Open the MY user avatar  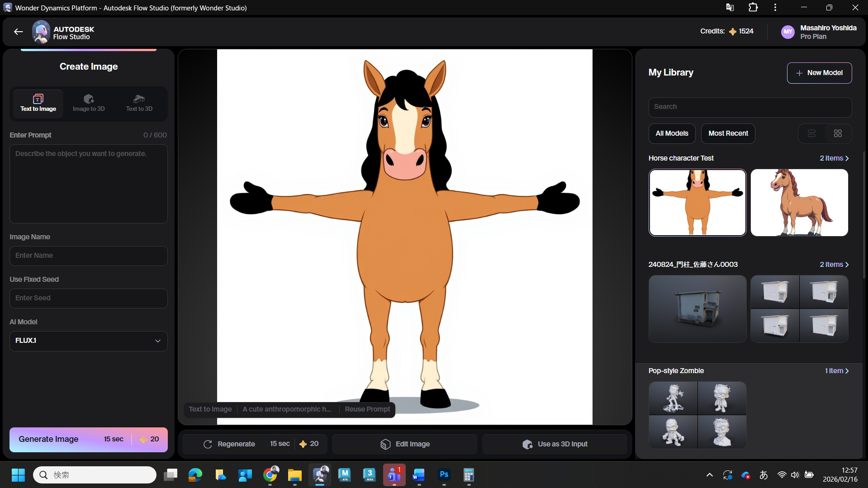tap(787, 32)
